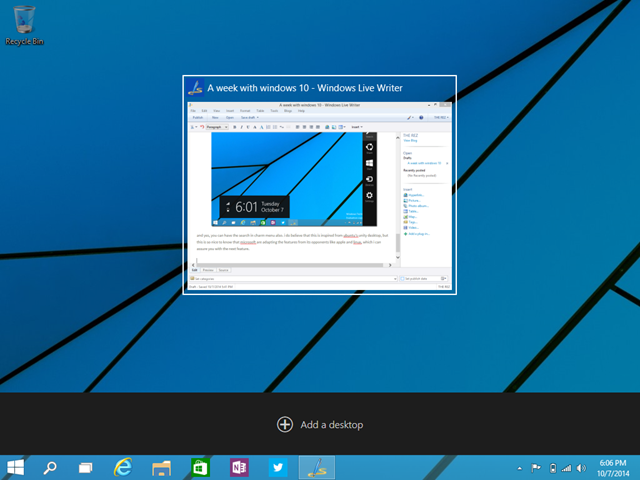Open the Recycle Bin desktop icon
The height and width of the screenshot is (480, 640).
22,20
